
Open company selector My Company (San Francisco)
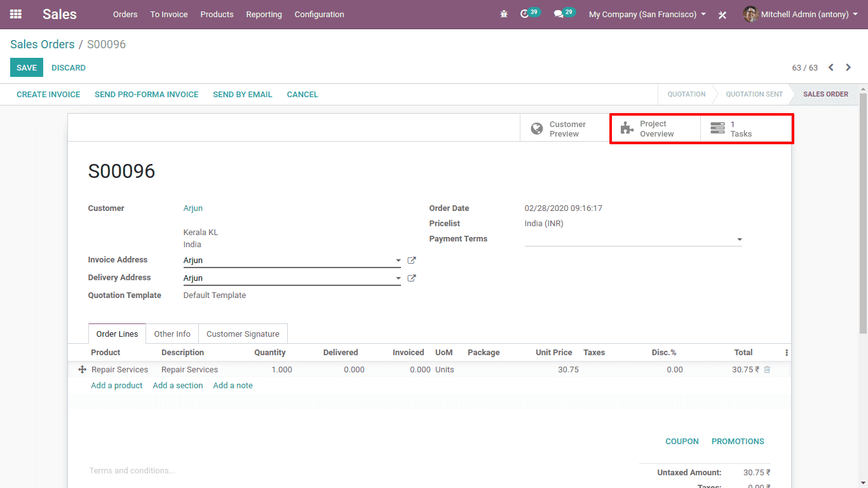648,14
